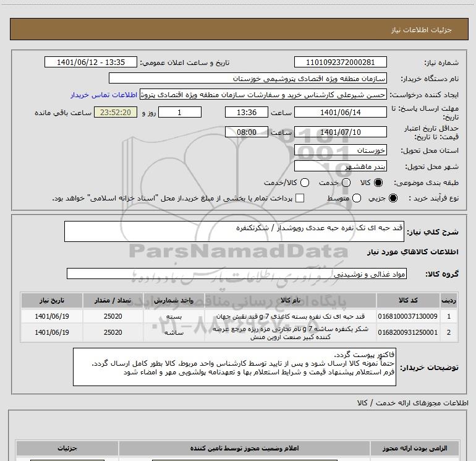Click the تاریخ نیاز column header
This screenshot has height=461, width=476.
pos(51,300)
